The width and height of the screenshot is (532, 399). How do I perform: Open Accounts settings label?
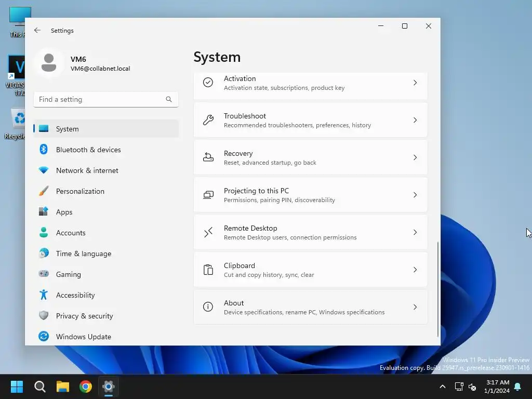click(71, 233)
